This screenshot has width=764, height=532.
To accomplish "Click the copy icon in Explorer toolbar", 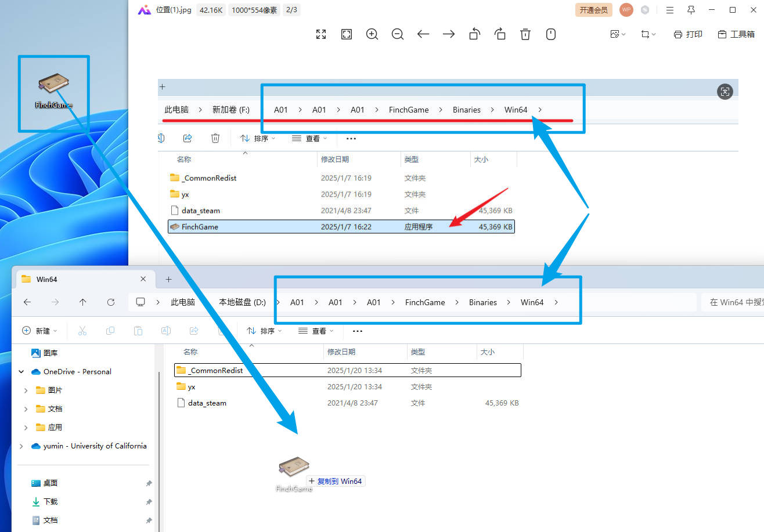I will pos(110,331).
